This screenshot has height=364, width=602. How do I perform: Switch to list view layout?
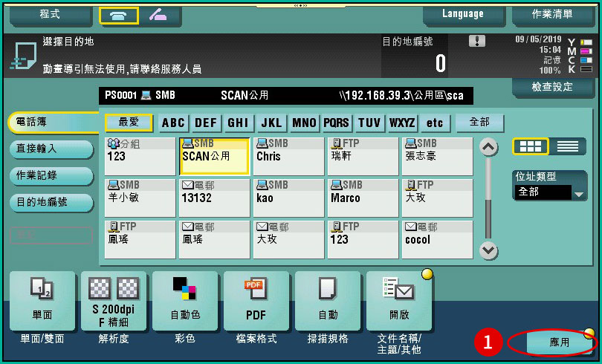(x=567, y=146)
